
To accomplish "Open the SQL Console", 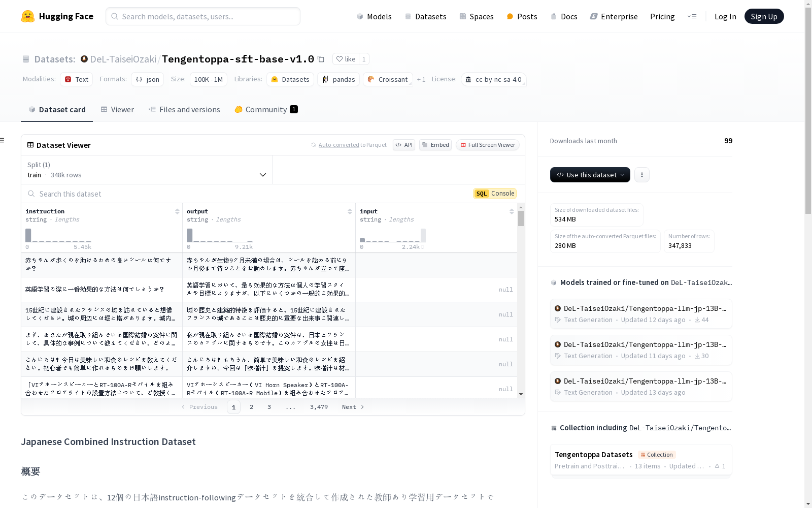I will point(495,194).
